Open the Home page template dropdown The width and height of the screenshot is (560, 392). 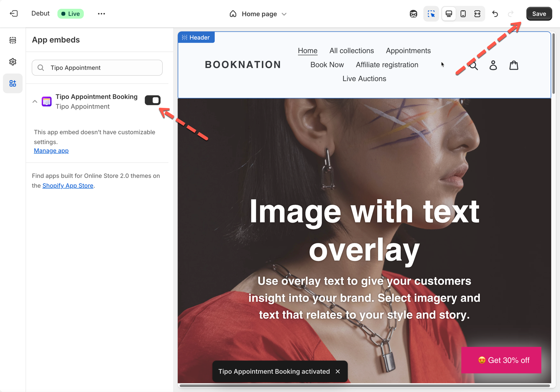(258, 14)
